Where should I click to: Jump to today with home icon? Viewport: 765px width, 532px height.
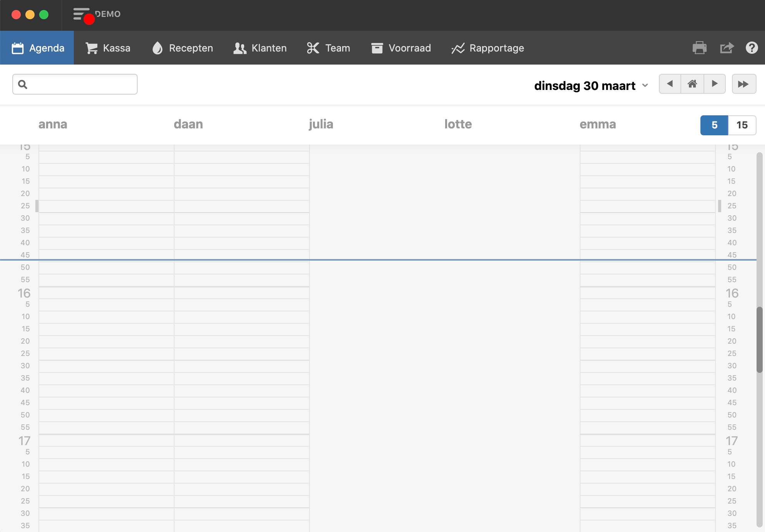(x=692, y=84)
